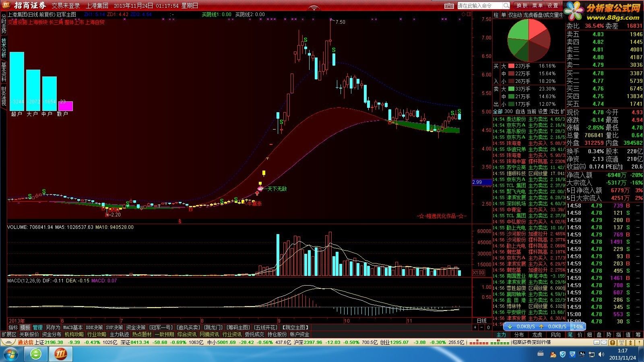The image size is (644, 362).
Task: Click the Windows Start orb
Action: pos(11,354)
